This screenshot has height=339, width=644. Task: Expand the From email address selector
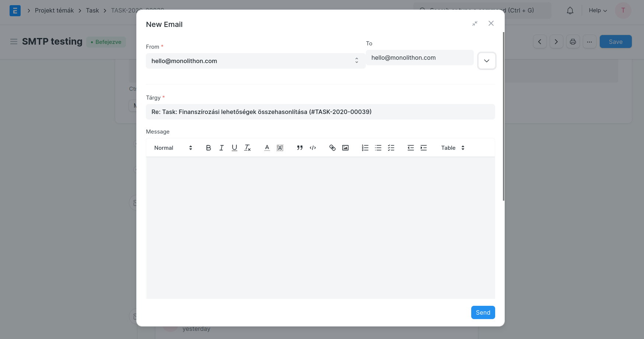[x=255, y=61]
